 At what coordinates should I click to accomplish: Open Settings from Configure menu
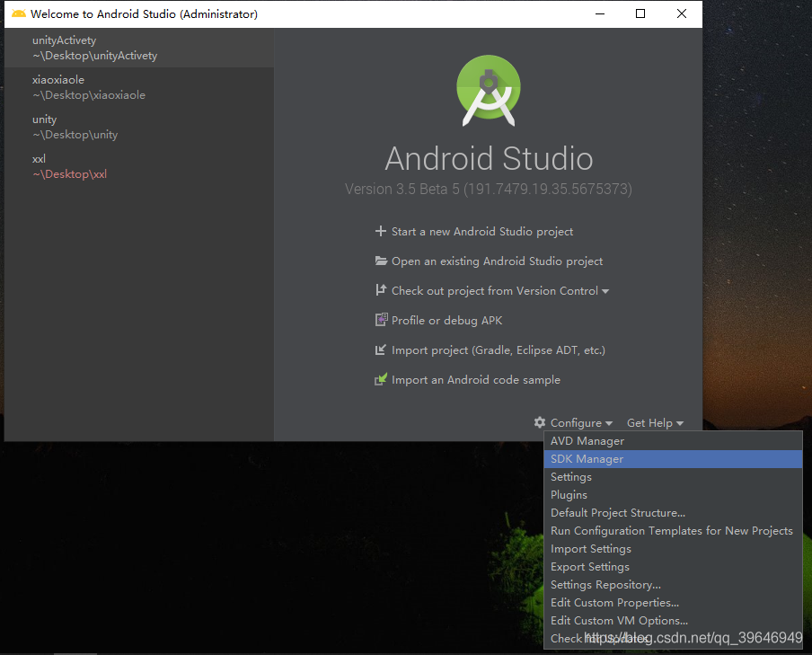point(673,477)
